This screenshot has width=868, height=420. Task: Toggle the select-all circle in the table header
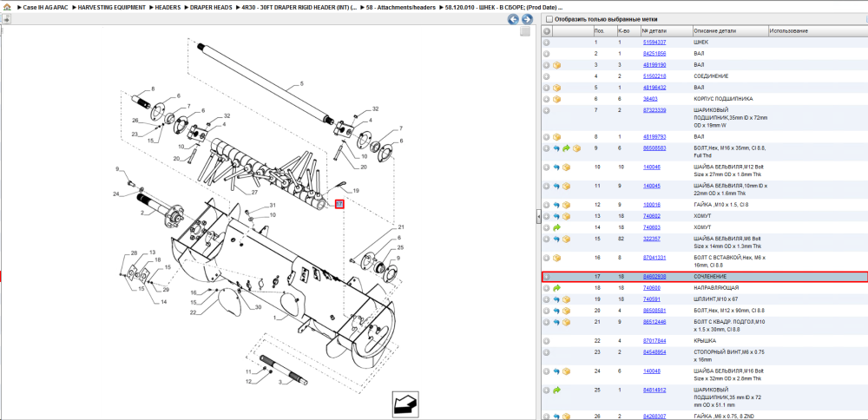click(x=546, y=31)
